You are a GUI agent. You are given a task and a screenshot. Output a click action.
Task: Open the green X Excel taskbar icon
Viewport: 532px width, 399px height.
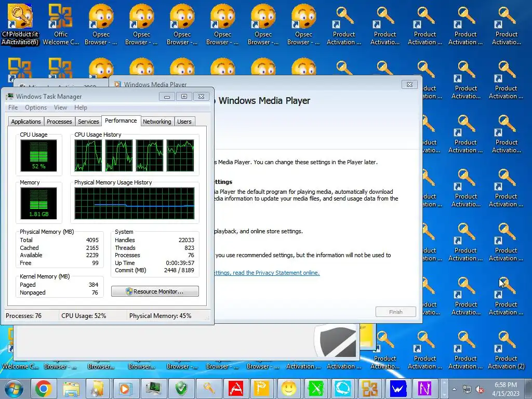click(316, 389)
